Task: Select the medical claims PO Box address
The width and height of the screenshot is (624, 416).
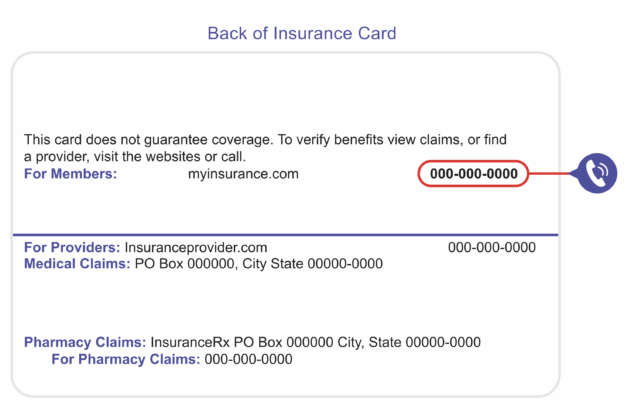Action: pyautogui.click(x=259, y=264)
